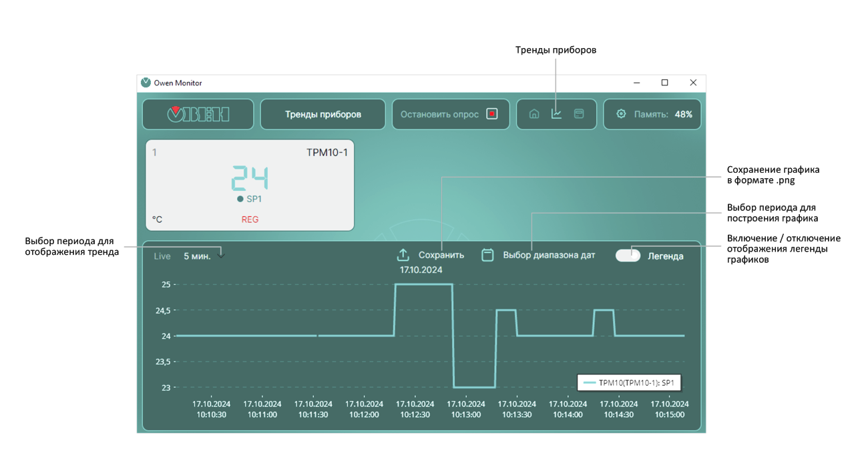868x467 pixels.
Task: Select the Live mode label
Action: point(162,255)
